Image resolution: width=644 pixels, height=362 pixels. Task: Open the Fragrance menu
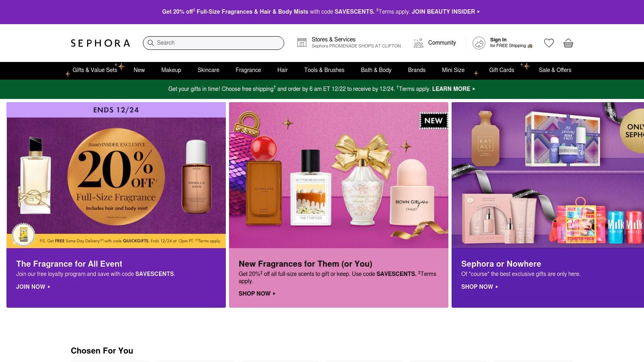(248, 70)
